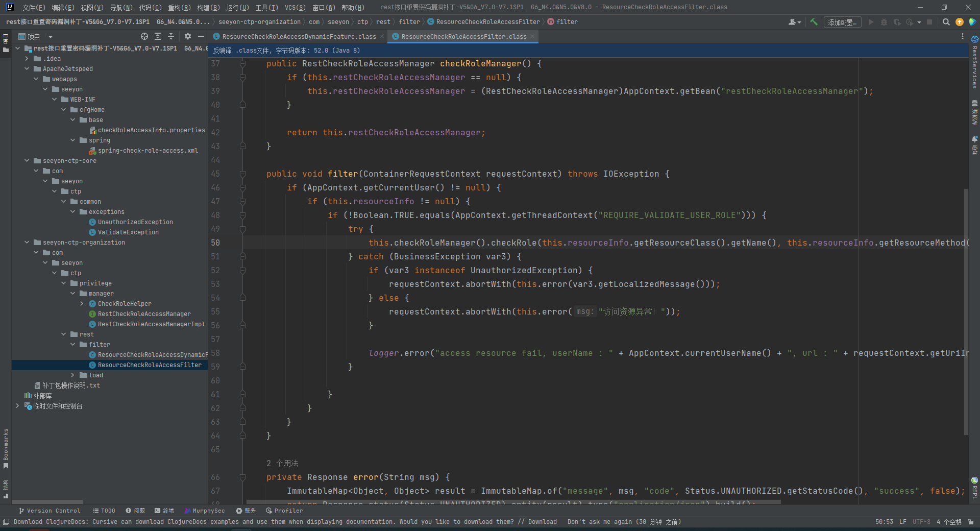
Task: Open the MurphySec tool window
Action: [x=204, y=511]
